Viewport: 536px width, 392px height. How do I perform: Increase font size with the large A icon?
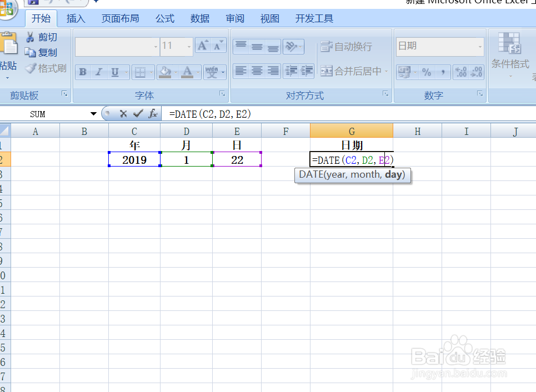click(x=203, y=46)
